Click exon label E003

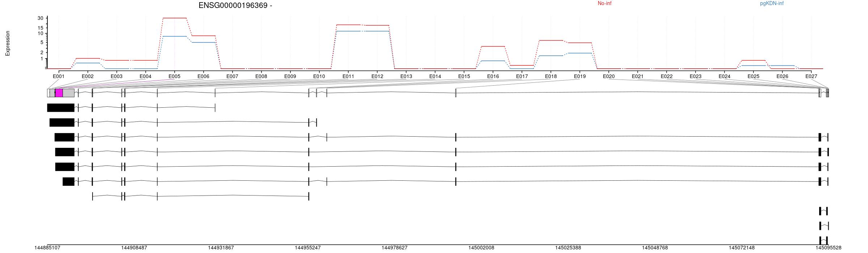pyautogui.click(x=116, y=76)
